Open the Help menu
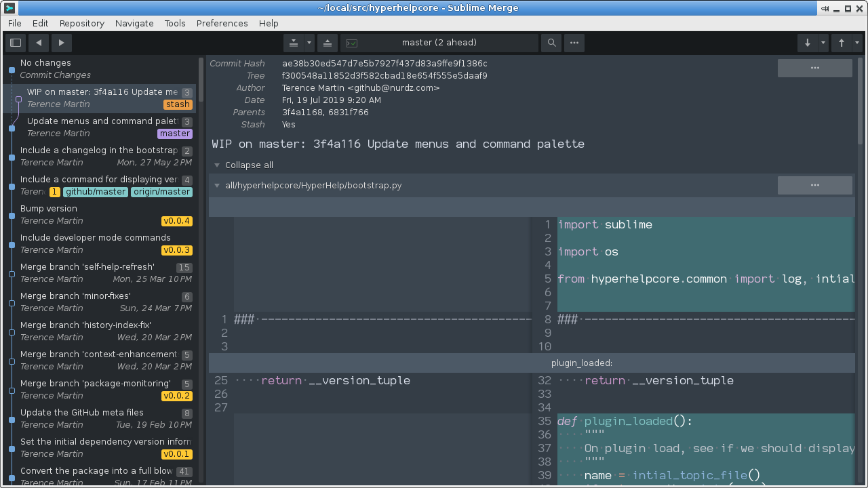 pos(269,23)
